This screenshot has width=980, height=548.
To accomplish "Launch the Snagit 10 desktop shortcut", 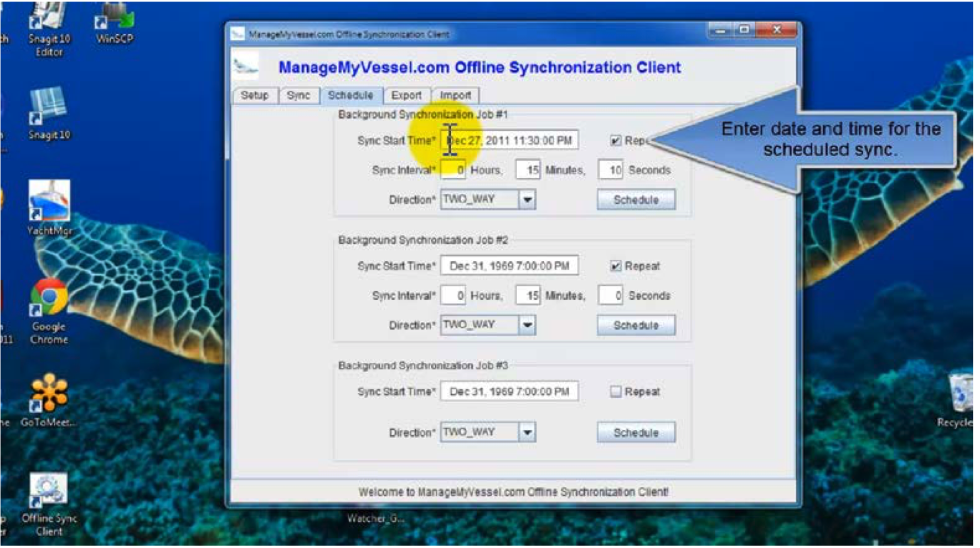I will tap(49, 113).
